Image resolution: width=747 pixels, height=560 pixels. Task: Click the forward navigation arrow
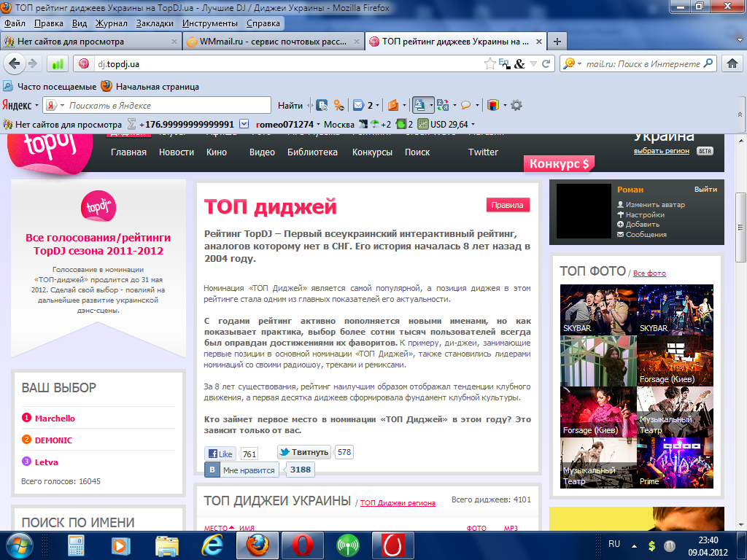32,63
